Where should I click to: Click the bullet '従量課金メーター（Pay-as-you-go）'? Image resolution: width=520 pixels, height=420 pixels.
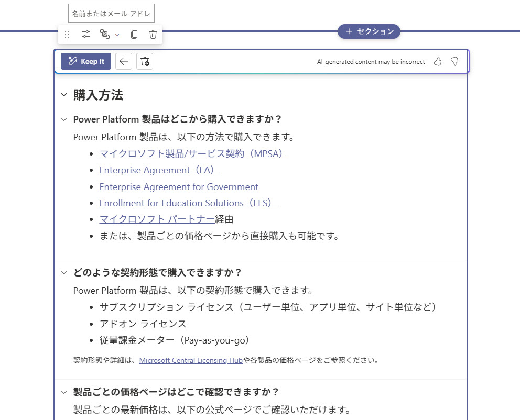click(x=175, y=340)
